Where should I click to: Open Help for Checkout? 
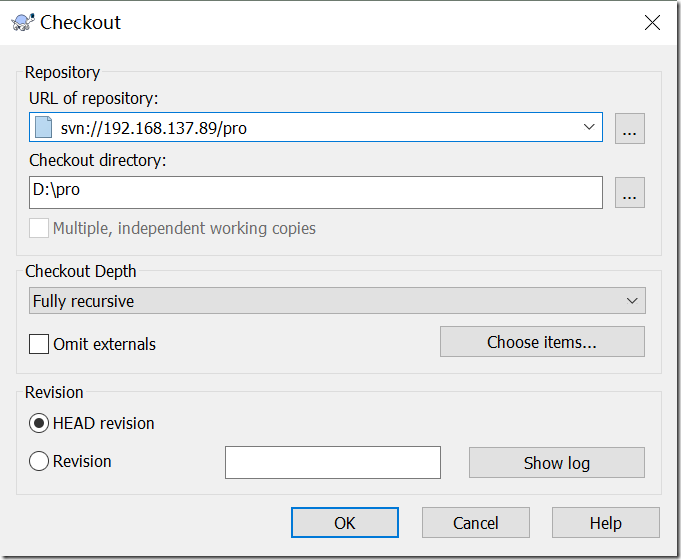point(605,523)
